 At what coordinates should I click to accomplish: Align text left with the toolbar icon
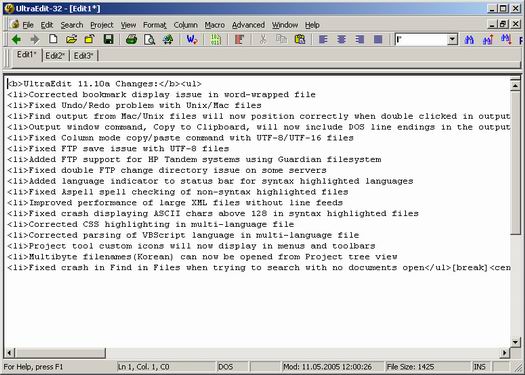323,40
